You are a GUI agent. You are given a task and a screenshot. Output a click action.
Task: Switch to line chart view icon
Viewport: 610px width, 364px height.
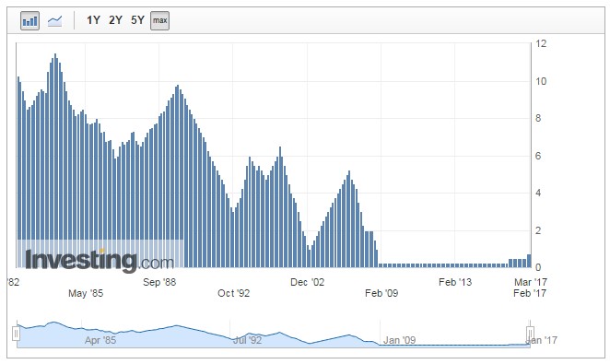pos(55,20)
